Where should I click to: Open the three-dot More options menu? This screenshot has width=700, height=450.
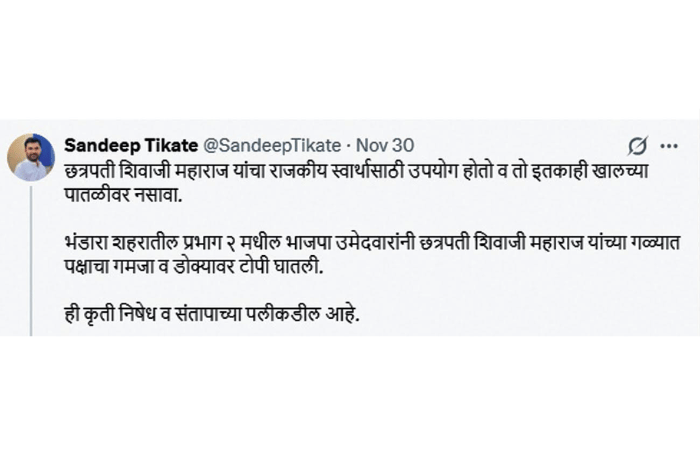coord(669,145)
